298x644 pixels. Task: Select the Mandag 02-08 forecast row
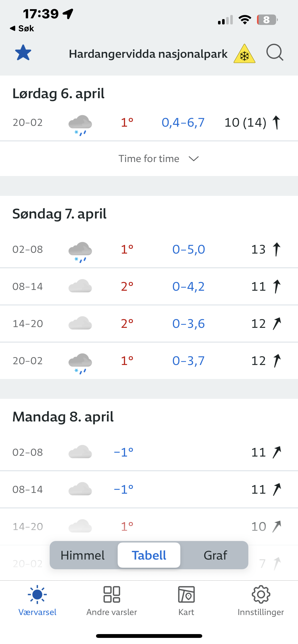[149, 452]
